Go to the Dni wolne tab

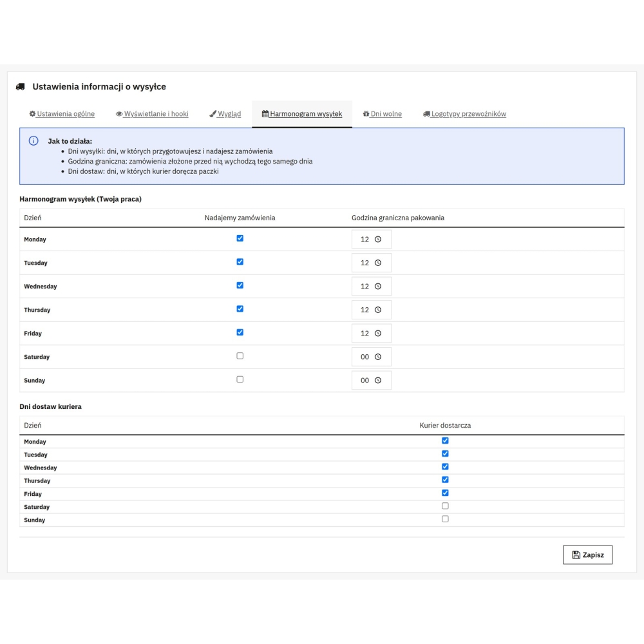(x=382, y=114)
